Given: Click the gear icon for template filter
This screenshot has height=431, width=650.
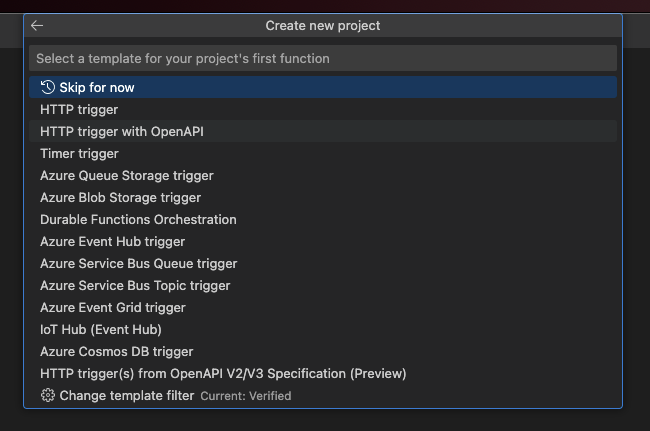Looking at the screenshot, I should point(48,396).
